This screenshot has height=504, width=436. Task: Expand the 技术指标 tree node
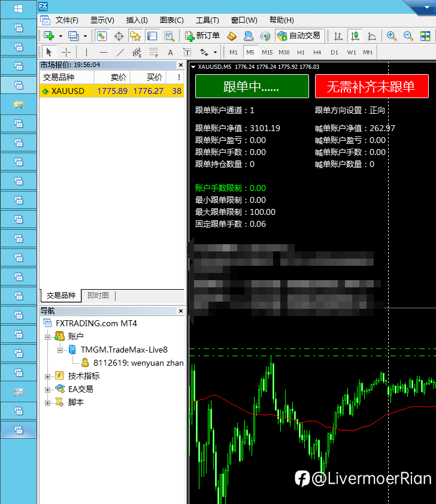(x=47, y=377)
